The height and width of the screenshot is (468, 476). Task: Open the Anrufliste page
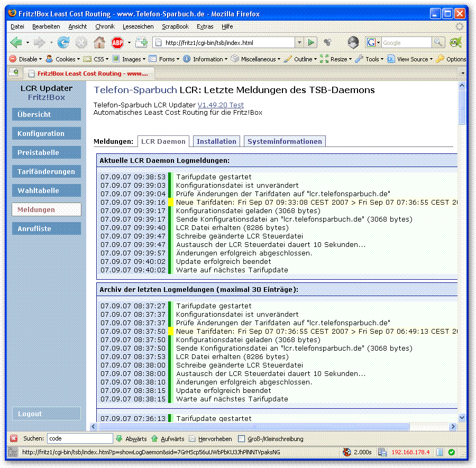tap(47, 228)
